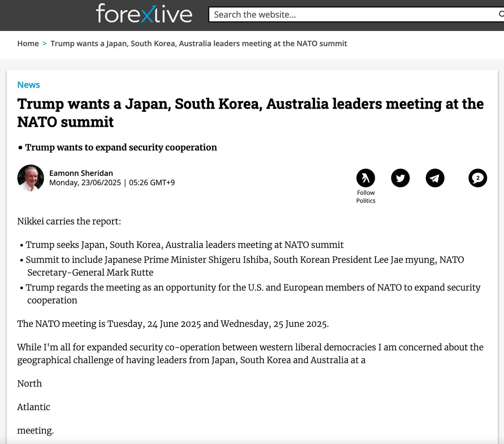Click the search magnifier icon
504x444 pixels.
coord(501,14)
